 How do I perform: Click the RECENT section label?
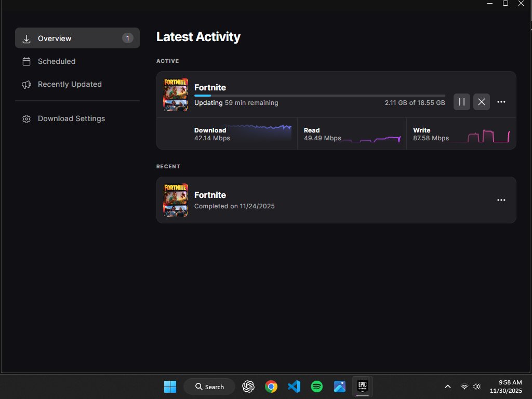point(168,167)
